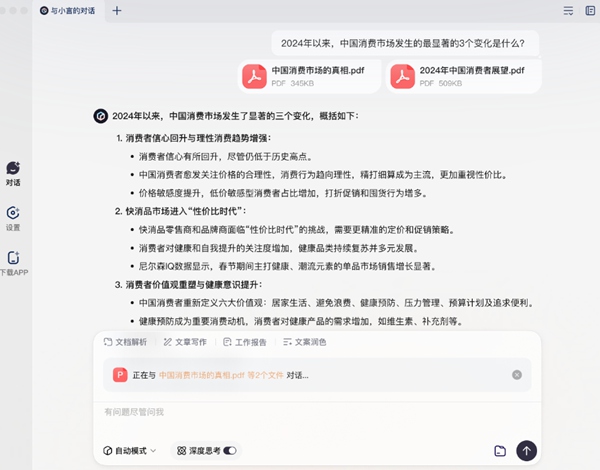This screenshot has height=470, width=600.
Task: Send the message with the arrow button
Action: coord(527,451)
